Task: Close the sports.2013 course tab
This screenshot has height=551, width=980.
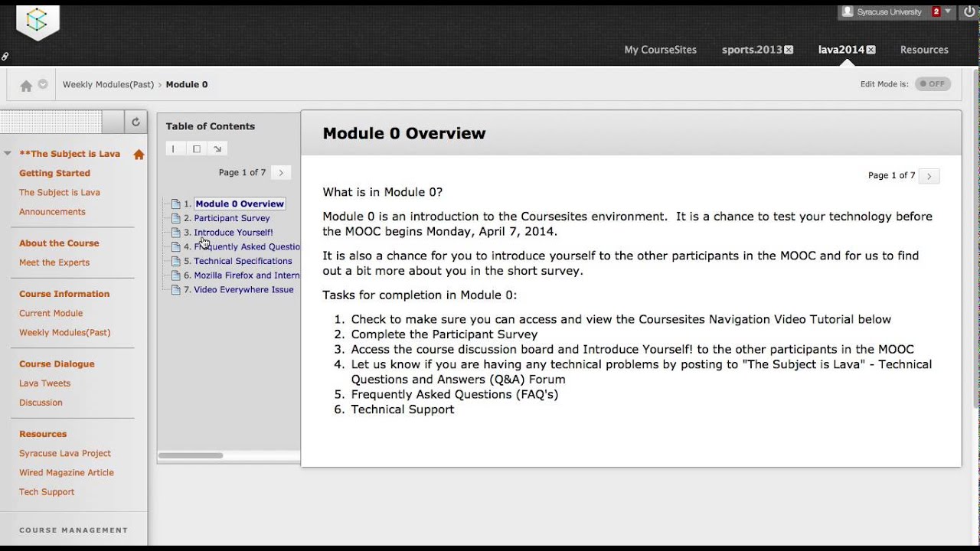Action: 789,50
